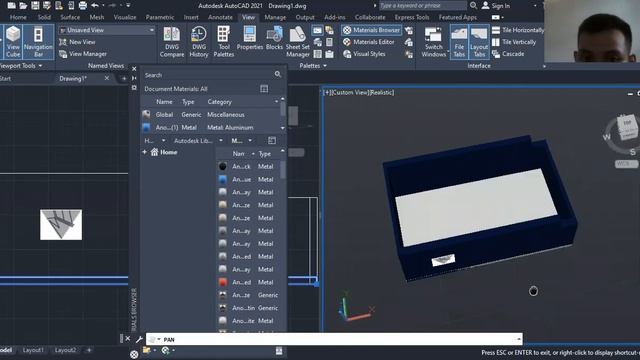
Task: Click the materials search magnifier icon
Action: click(x=278, y=74)
